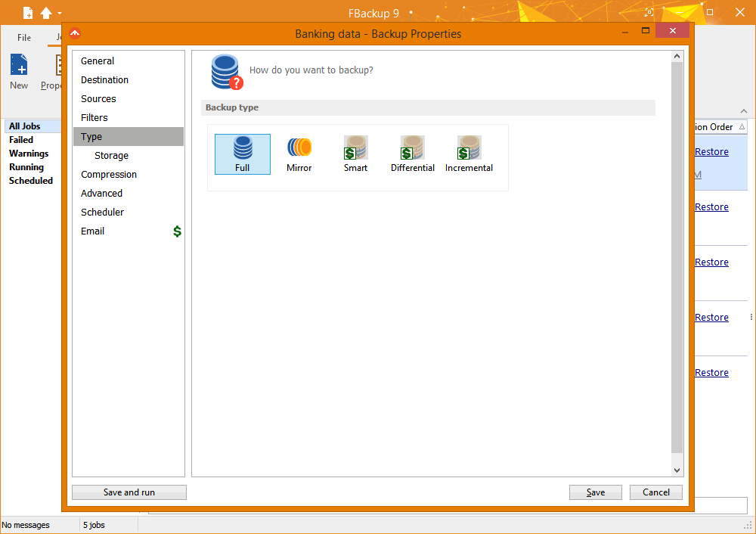Select the Type page in the sidebar

point(129,136)
